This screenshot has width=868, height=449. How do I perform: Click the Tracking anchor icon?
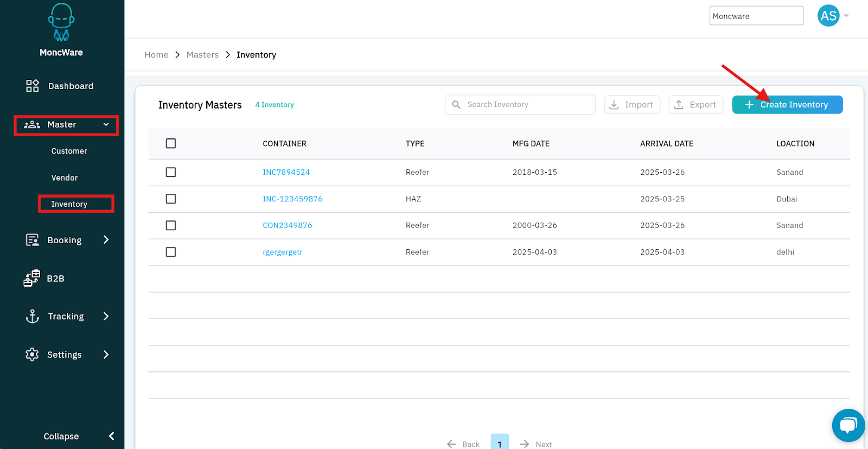(x=33, y=317)
